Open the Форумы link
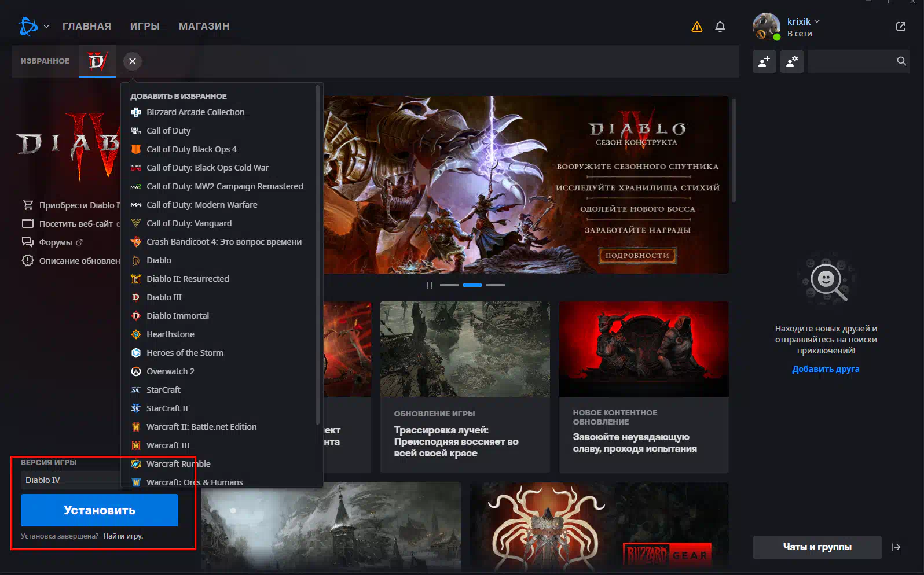The width and height of the screenshot is (924, 575). tap(52, 242)
